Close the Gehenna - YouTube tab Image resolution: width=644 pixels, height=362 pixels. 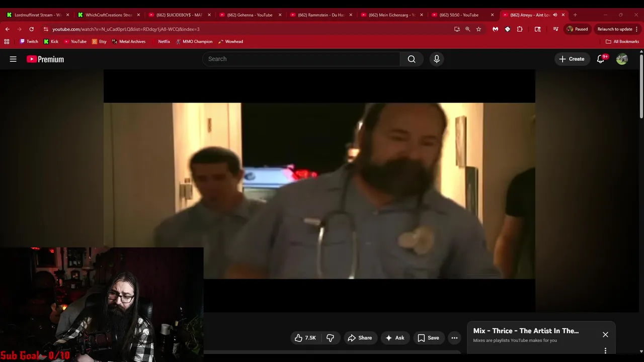[280, 15]
